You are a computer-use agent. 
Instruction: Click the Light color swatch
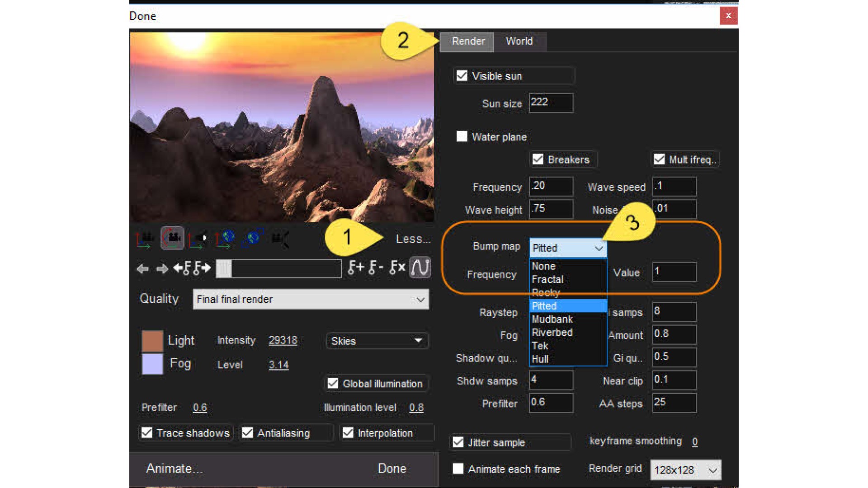[152, 341]
